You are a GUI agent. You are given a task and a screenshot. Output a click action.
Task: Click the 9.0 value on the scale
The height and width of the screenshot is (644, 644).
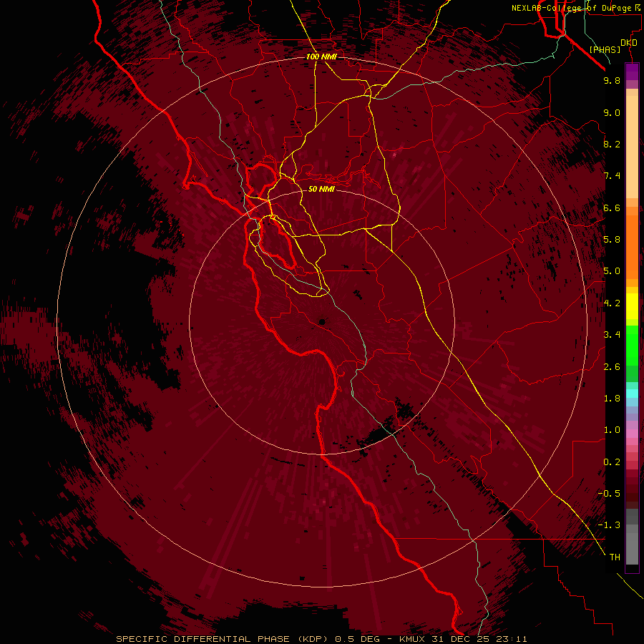pyautogui.click(x=612, y=112)
